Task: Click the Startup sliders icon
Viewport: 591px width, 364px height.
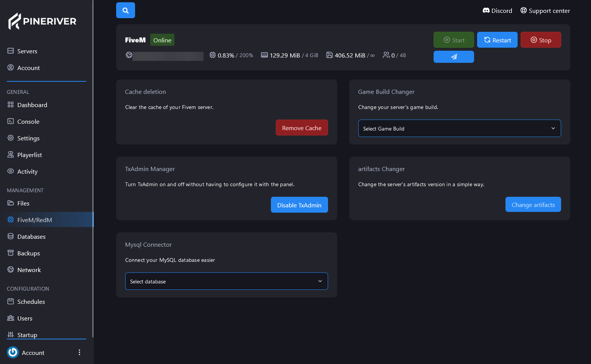Action: click(11, 334)
